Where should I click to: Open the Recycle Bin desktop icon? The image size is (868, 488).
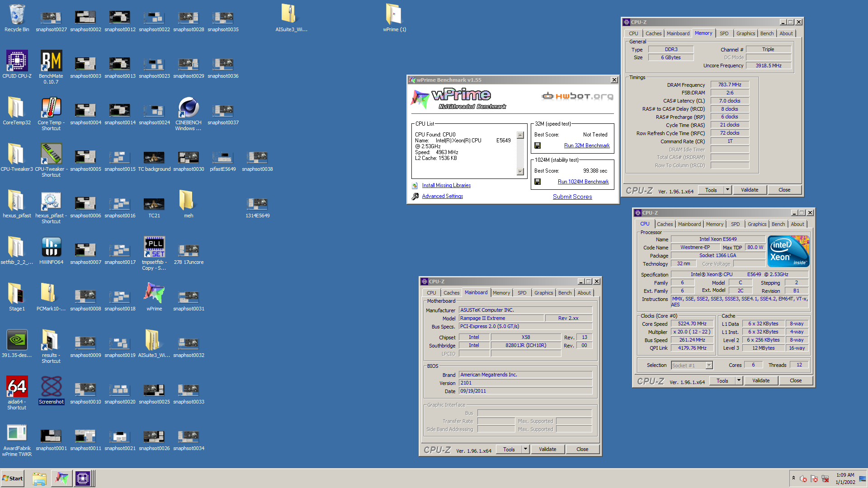pos(17,19)
